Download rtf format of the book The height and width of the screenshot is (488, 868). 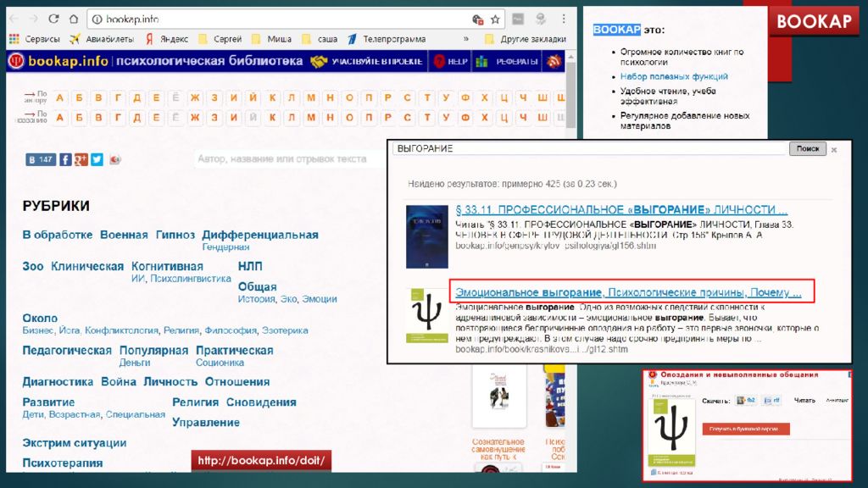pos(772,401)
